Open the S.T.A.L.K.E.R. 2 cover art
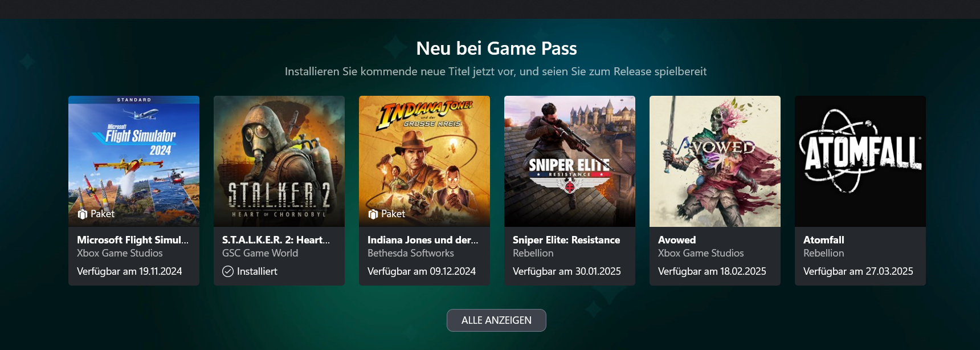 tap(279, 161)
